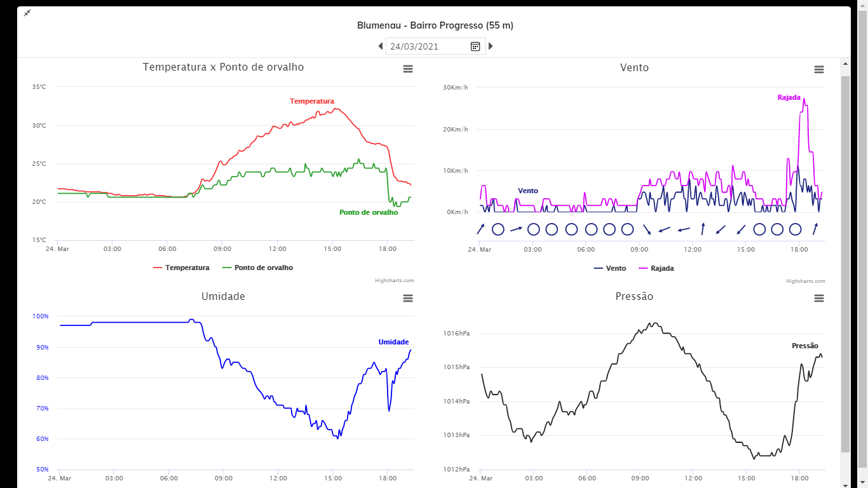Open Pressão chart hamburger menu
This screenshot has width=868, height=488.
[819, 298]
